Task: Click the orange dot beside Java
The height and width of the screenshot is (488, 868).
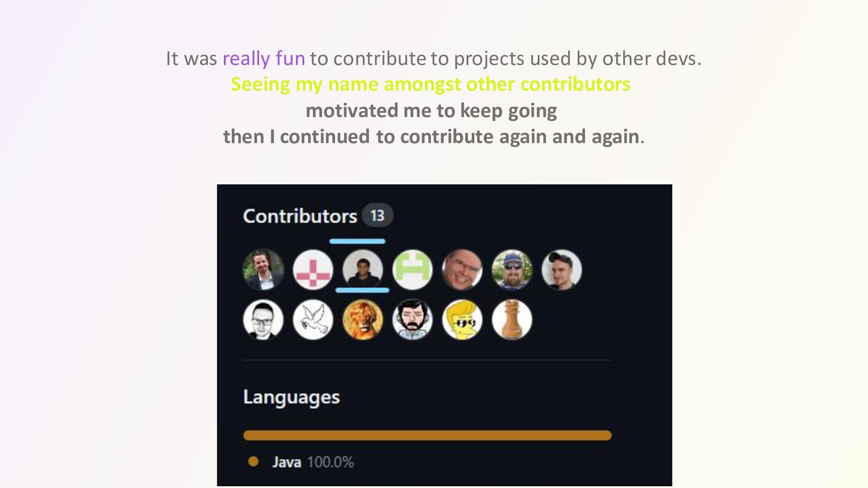Action: (x=254, y=461)
